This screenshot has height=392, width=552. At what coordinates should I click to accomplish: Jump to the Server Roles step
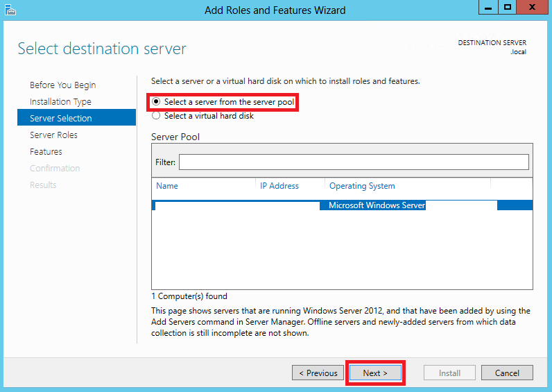point(53,135)
